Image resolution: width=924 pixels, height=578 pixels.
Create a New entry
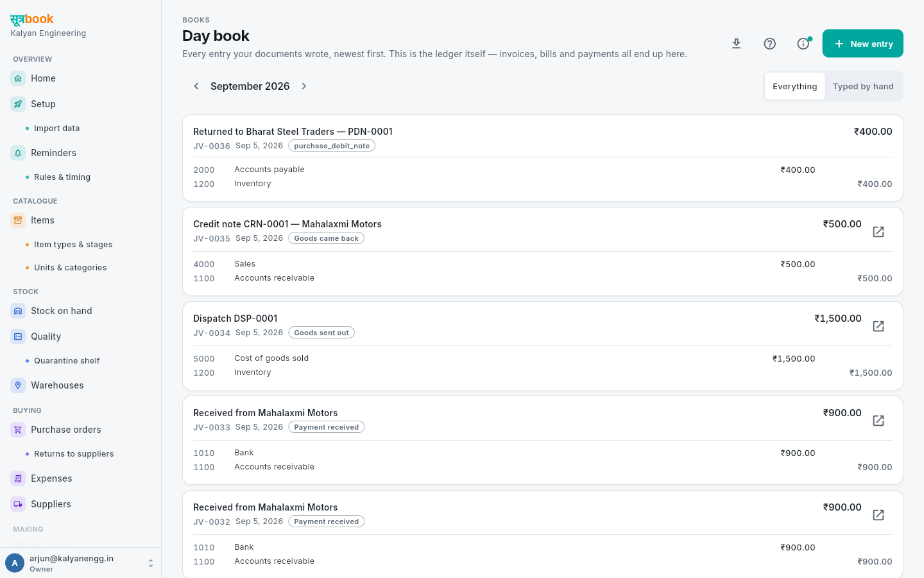pyautogui.click(x=863, y=44)
